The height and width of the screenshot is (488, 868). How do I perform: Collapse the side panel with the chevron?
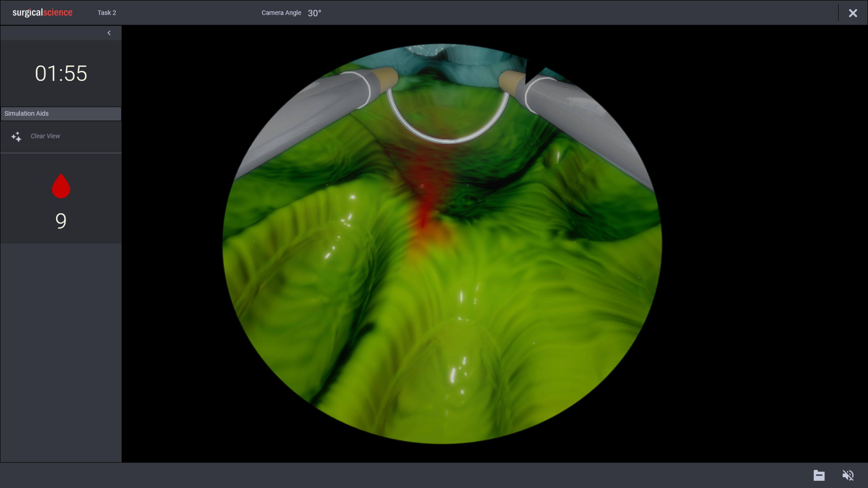tap(109, 33)
